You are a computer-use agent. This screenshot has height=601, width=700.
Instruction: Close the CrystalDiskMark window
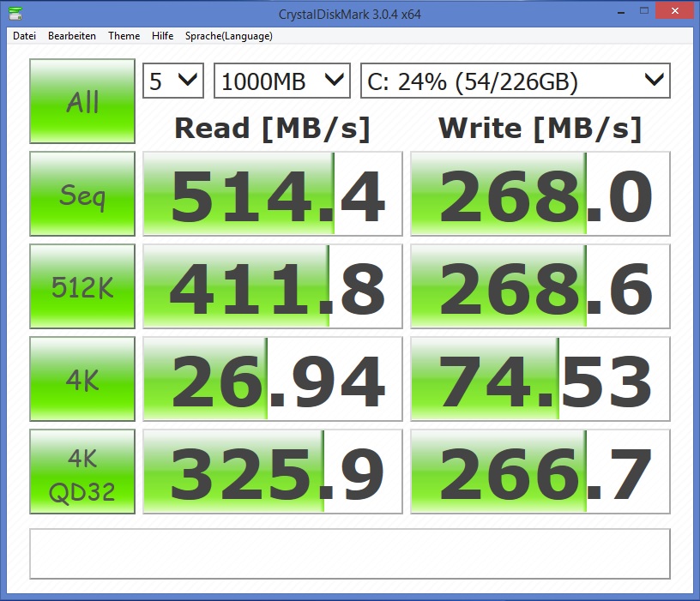pos(674,10)
